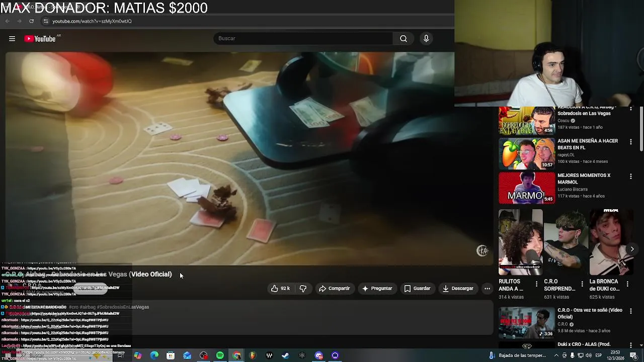This screenshot has height=362, width=644.
Task: Open the La BRONCA de DUKI short thumbnail
Action: click(x=611, y=242)
